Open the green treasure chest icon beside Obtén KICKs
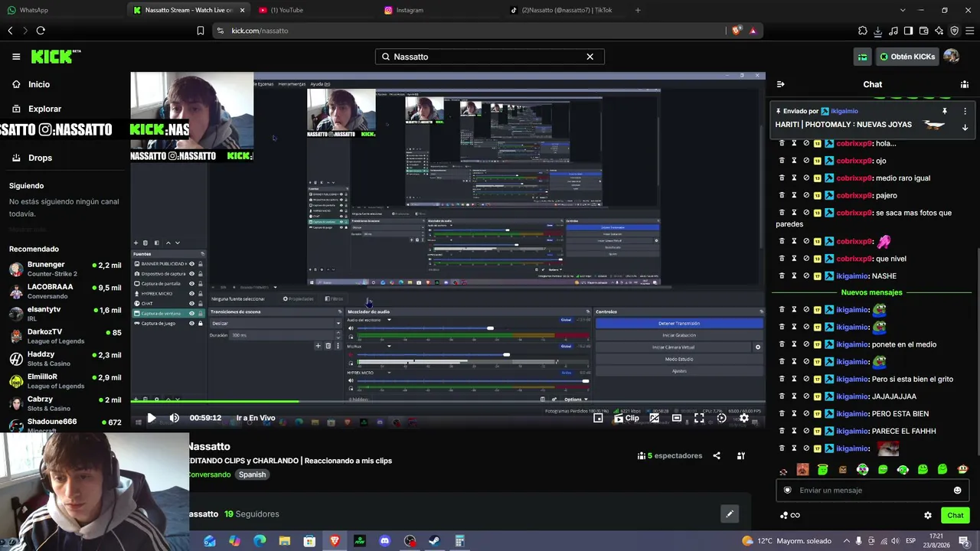This screenshot has height=551, width=980. tap(863, 57)
